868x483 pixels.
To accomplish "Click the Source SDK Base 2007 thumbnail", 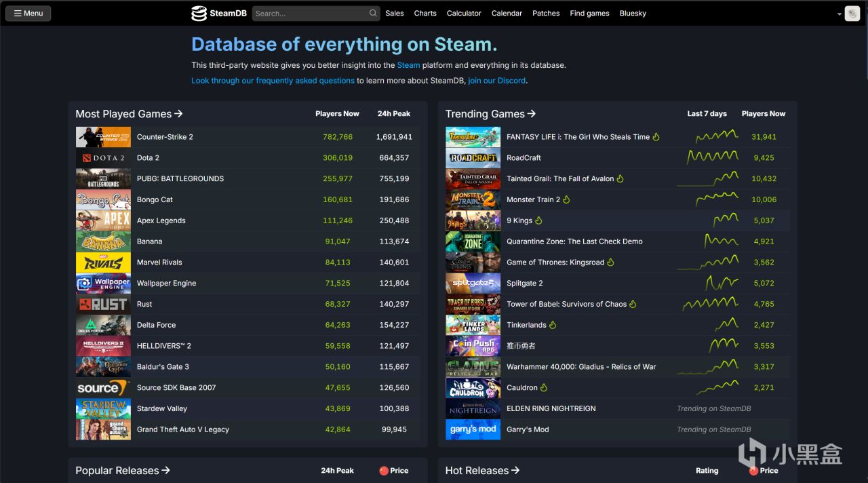I will pos(103,388).
